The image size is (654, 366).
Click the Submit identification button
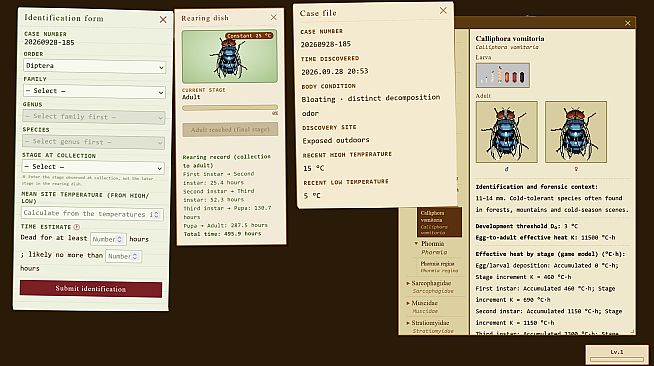pyautogui.click(x=91, y=289)
